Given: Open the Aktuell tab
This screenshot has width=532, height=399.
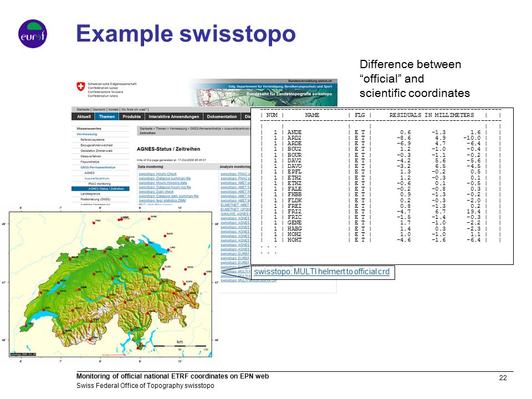Looking at the screenshot, I should [x=84, y=116].
